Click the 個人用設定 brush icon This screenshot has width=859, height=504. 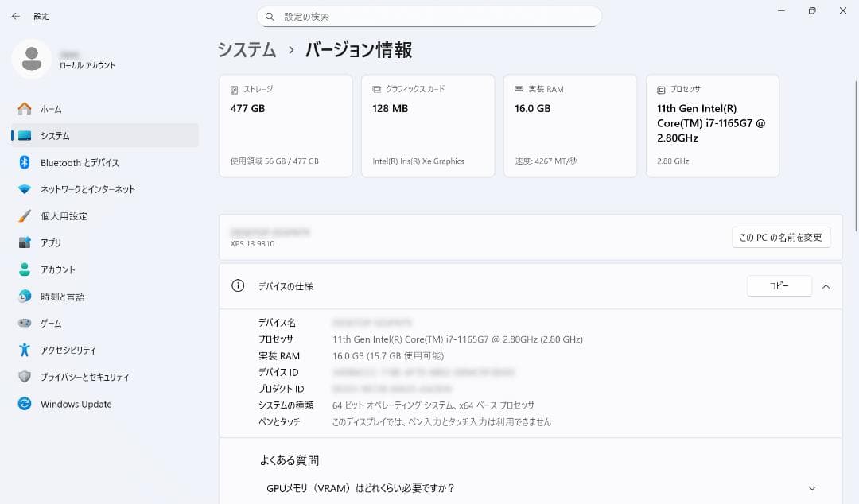coord(25,215)
